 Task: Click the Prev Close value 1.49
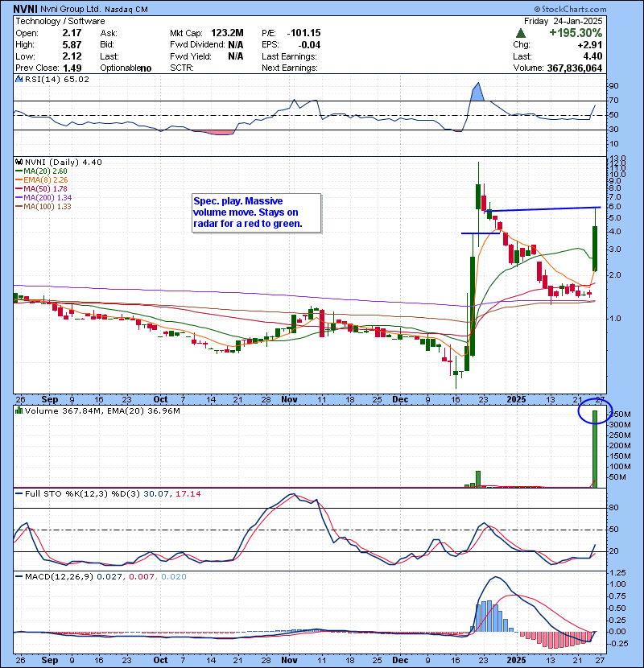[72, 68]
